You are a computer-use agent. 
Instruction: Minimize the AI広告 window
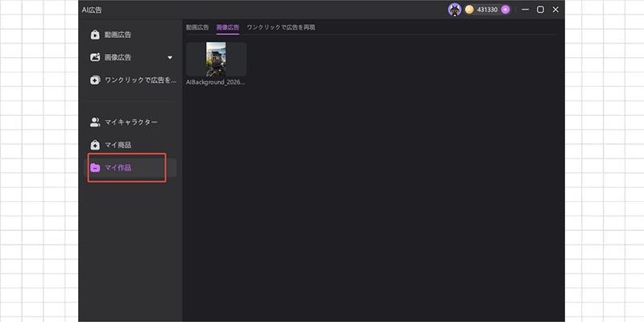[x=525, y=10]
